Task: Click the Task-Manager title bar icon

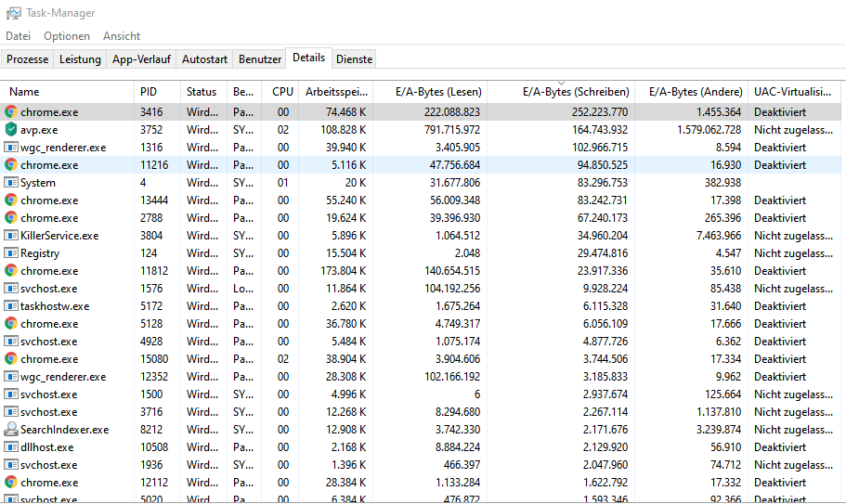Action: tap(14, 13)
